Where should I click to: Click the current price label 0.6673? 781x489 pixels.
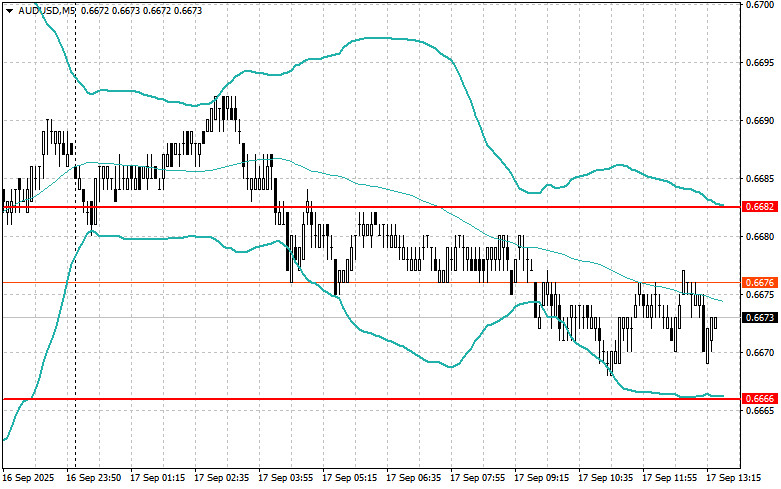pos(760,317)
